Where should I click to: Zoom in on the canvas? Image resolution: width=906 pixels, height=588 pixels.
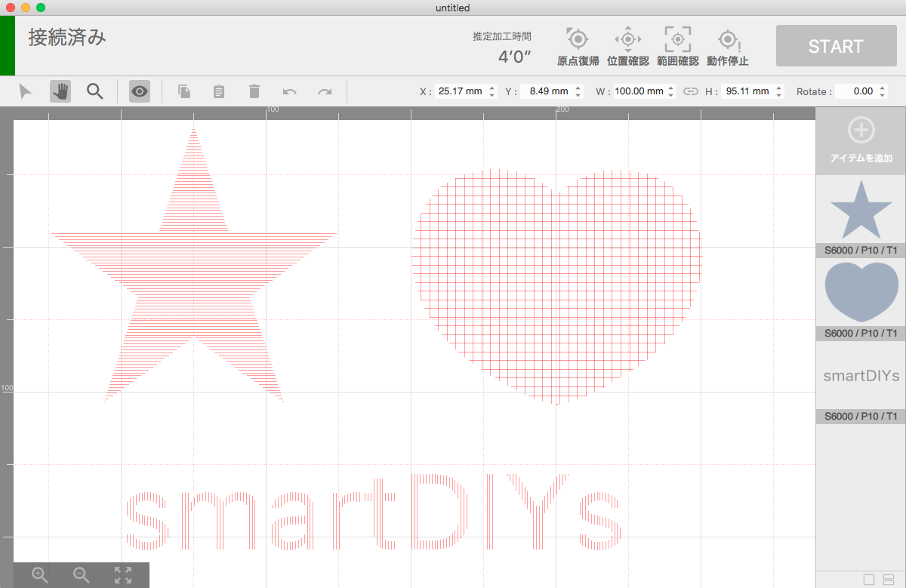40,575
